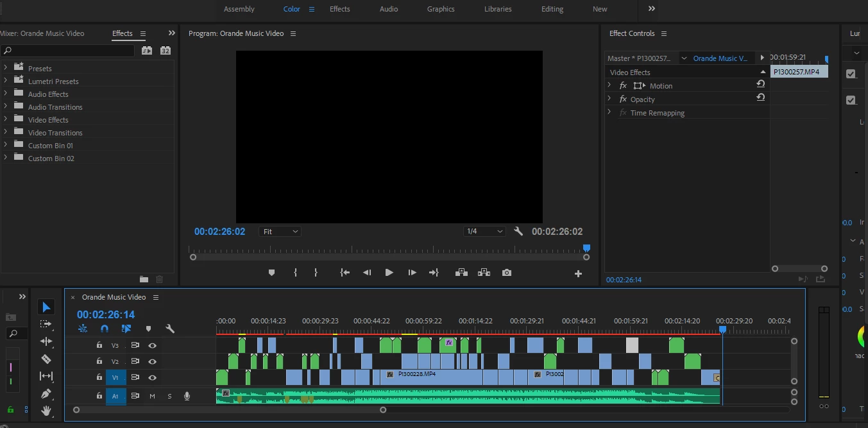Screen dimensions: 868x428
Task: Click the Extract button
Action: [484, 273]
